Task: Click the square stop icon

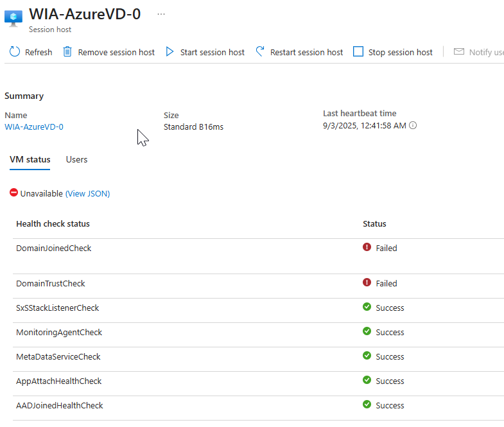Action: point(358,51)
